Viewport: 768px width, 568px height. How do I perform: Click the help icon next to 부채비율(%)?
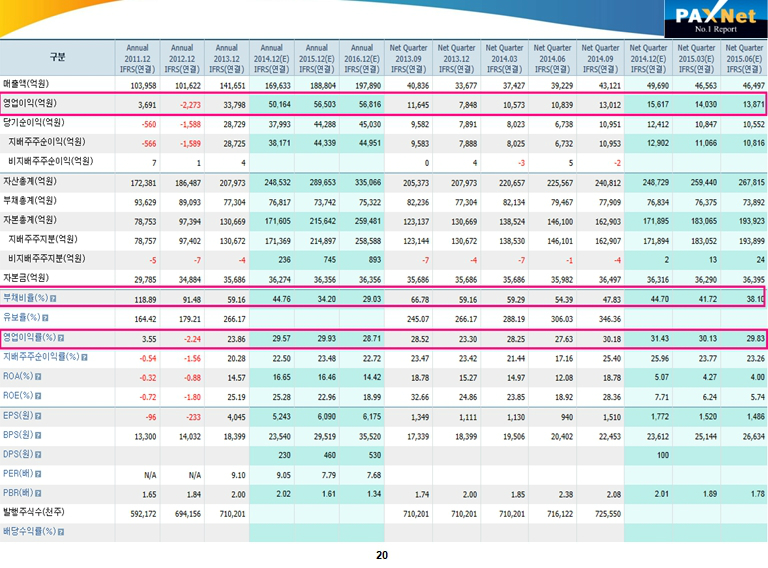[x=53, y=298]
